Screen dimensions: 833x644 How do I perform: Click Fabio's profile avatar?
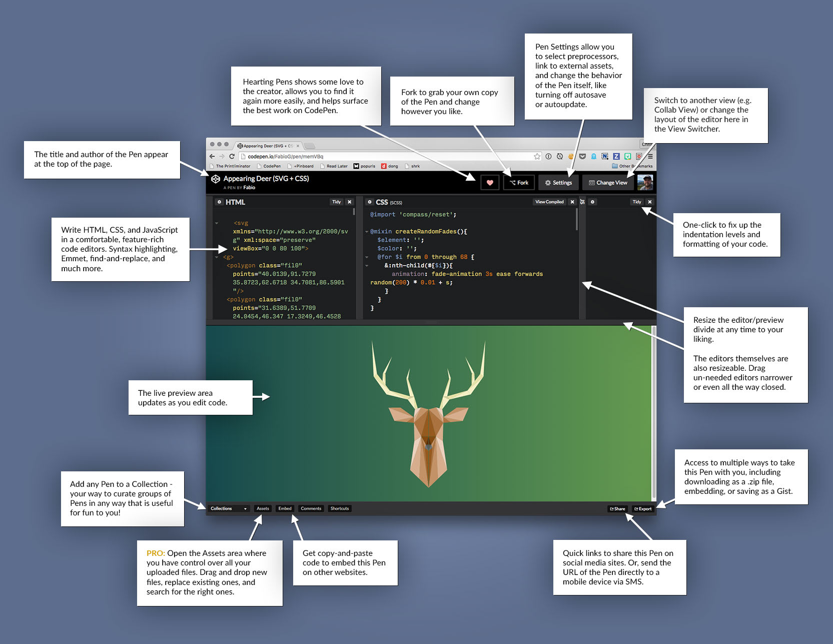coord(646,182)
